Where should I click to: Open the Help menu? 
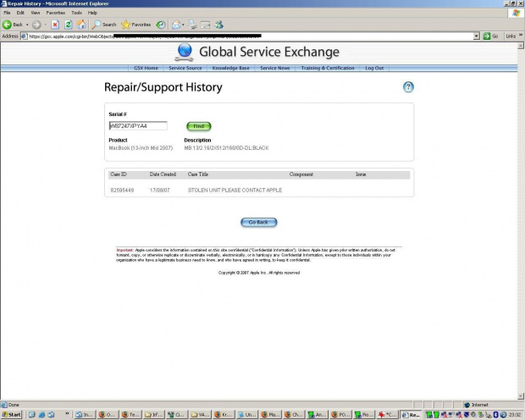pyautogui.click(x=92, y=13)
